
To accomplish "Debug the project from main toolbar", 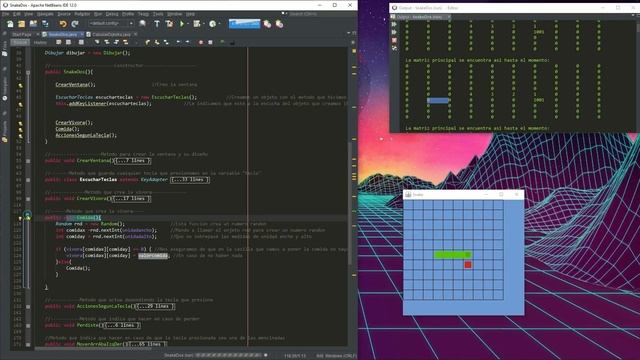I will point(196,24).
